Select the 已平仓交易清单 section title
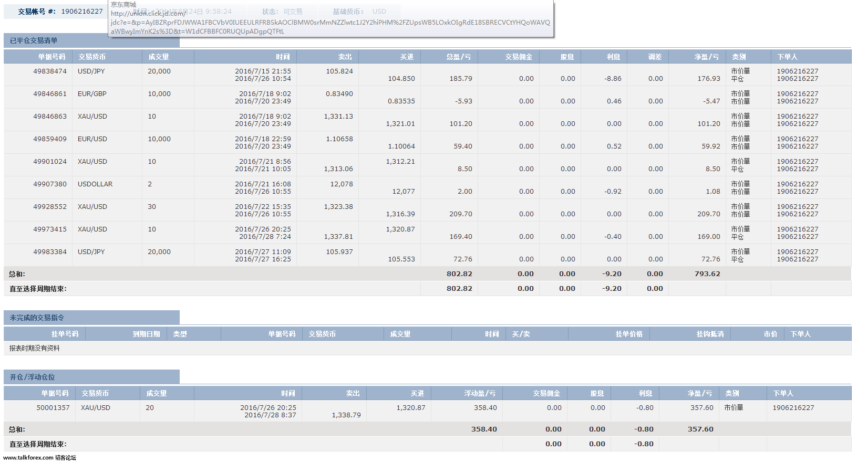The image size is (868, 463). (x=34, y=40)
